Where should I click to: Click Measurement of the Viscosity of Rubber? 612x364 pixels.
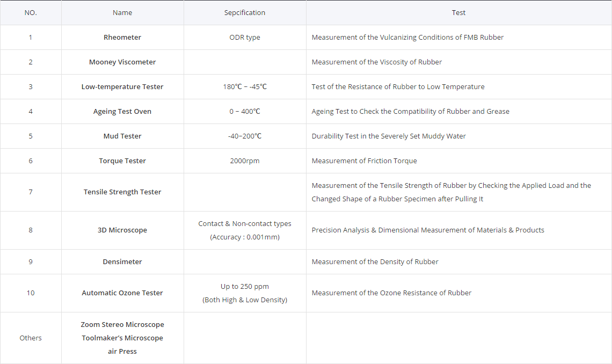[x=377, y=62]
